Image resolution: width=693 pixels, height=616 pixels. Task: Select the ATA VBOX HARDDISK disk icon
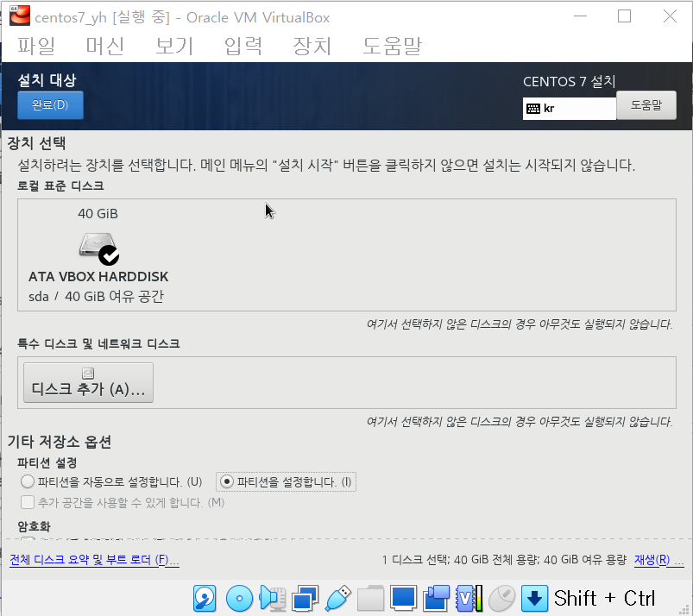(99, 248)
